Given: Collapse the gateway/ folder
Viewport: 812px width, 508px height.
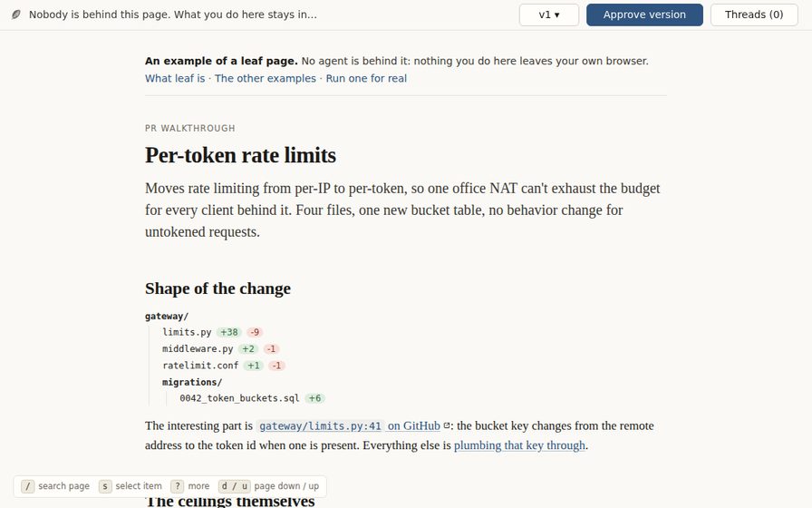Looking at the screenshot, I should click(x=167, y=317).
